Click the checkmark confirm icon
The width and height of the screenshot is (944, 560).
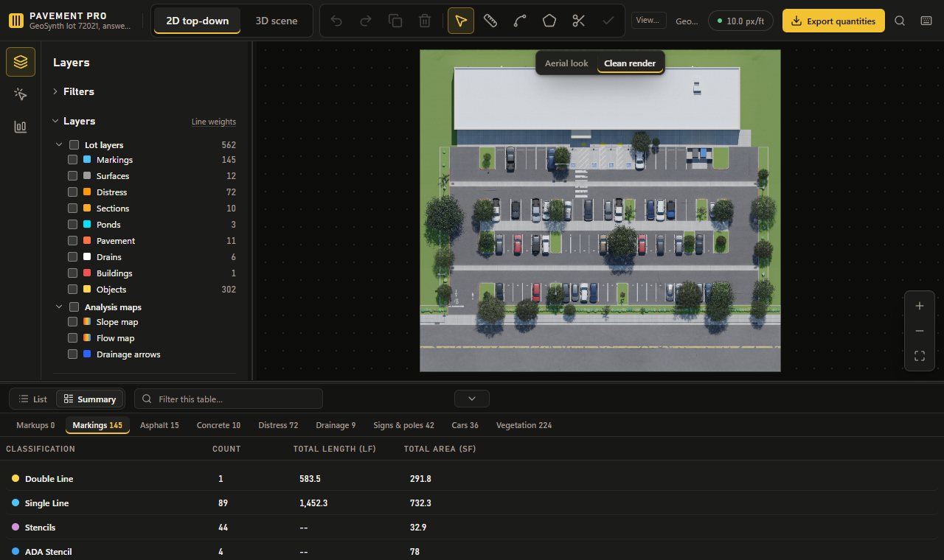(x=608, y=21)
